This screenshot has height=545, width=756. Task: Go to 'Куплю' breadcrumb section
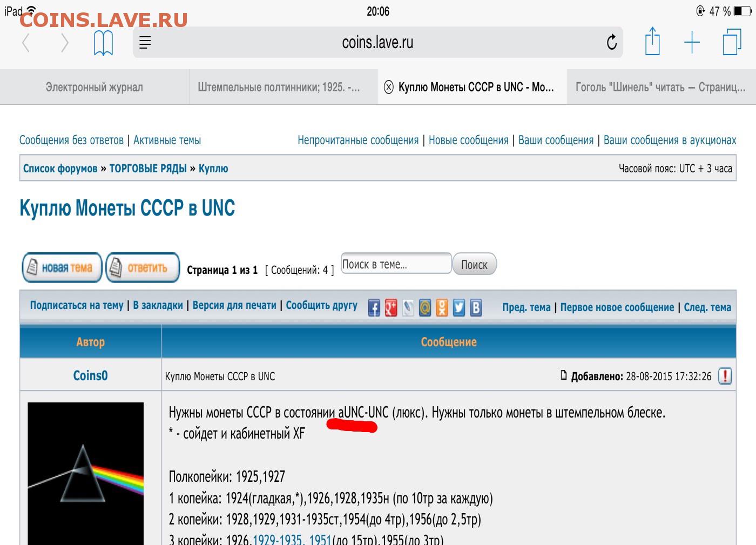click(x=213, y=169)
